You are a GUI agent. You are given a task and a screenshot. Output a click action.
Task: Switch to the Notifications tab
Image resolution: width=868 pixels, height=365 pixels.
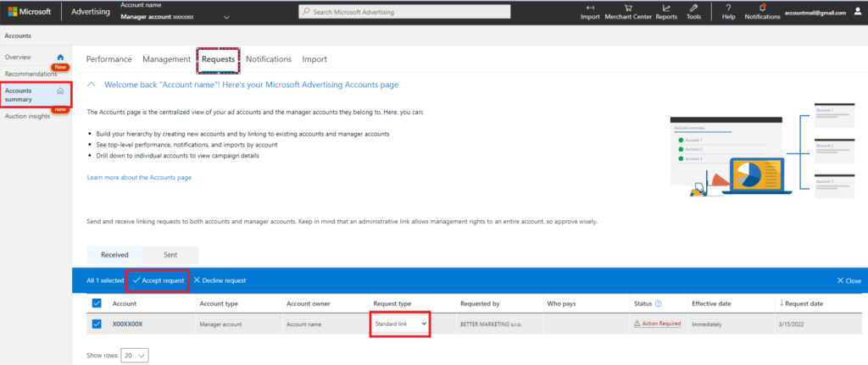pyautogui.click(x=269, y=59)
